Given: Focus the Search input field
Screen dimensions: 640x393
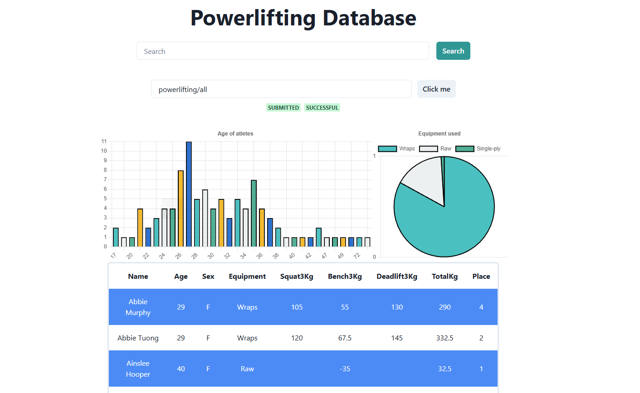Looking at the screenshot, I should click(282, 51).
